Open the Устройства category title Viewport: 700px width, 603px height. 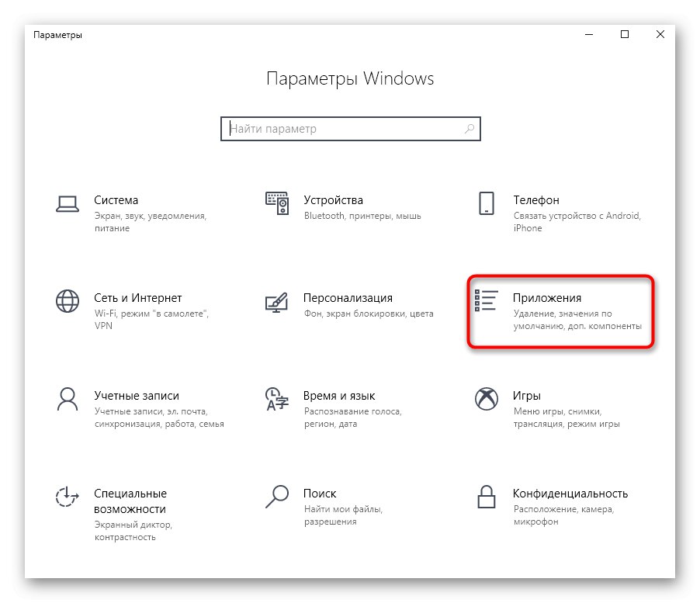(x=333, y=200)
